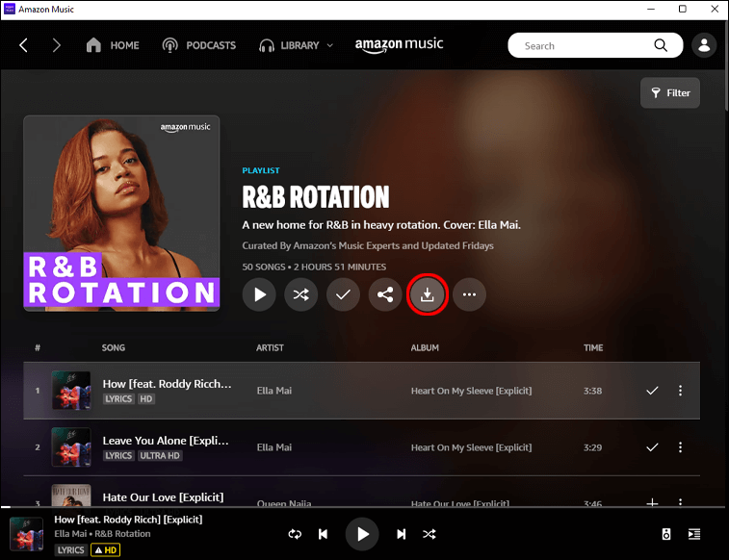Open the play queue icon
The image size is (729, 560).
pyautogui.click(x=694, y=534)
